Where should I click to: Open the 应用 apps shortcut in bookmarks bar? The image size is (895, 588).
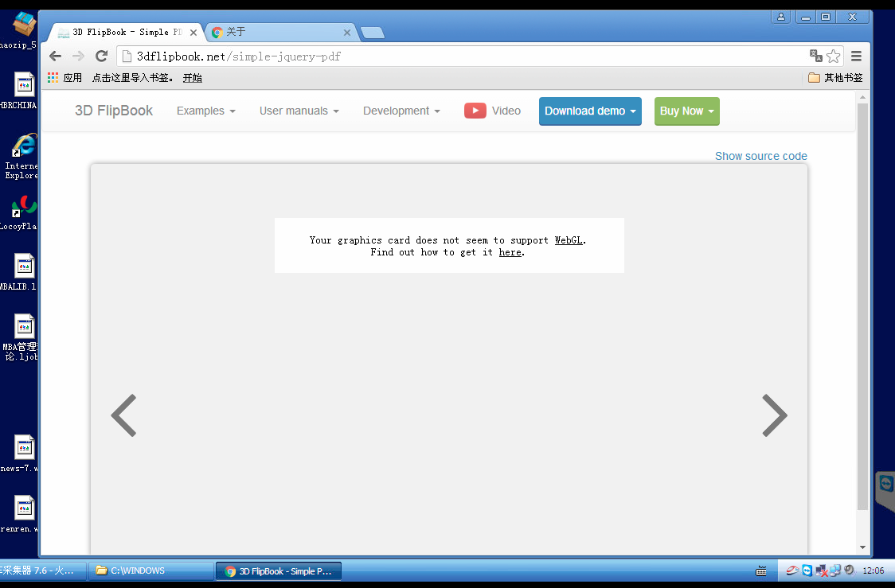pos(65,77)
